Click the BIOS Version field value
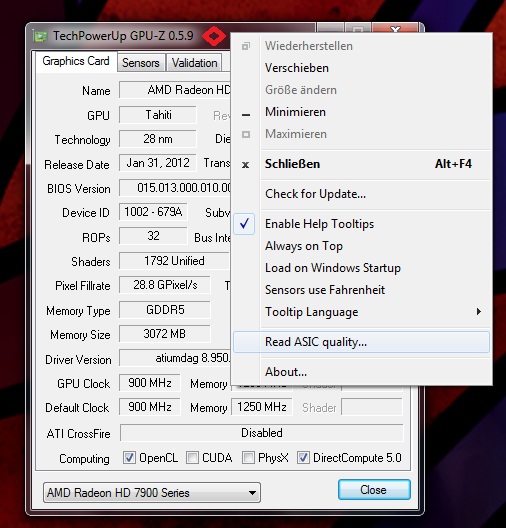This screenshot has width=506, height=528. pos(175,188)
